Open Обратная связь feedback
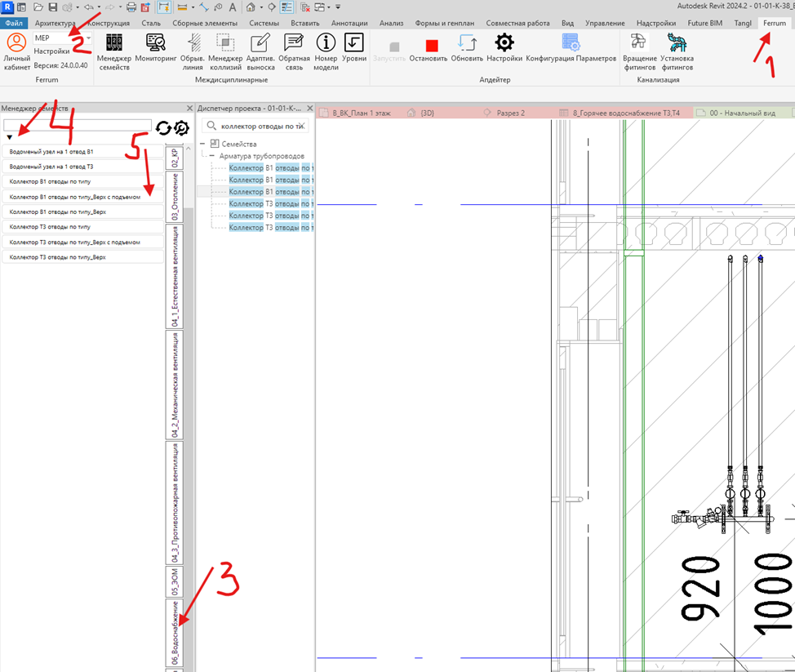The image size is (795, 672). [294, 51]
